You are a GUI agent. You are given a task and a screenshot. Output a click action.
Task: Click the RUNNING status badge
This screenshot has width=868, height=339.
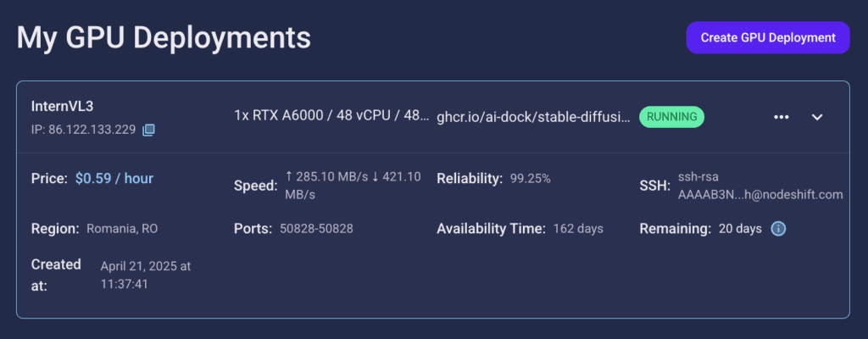pos(671,117)
